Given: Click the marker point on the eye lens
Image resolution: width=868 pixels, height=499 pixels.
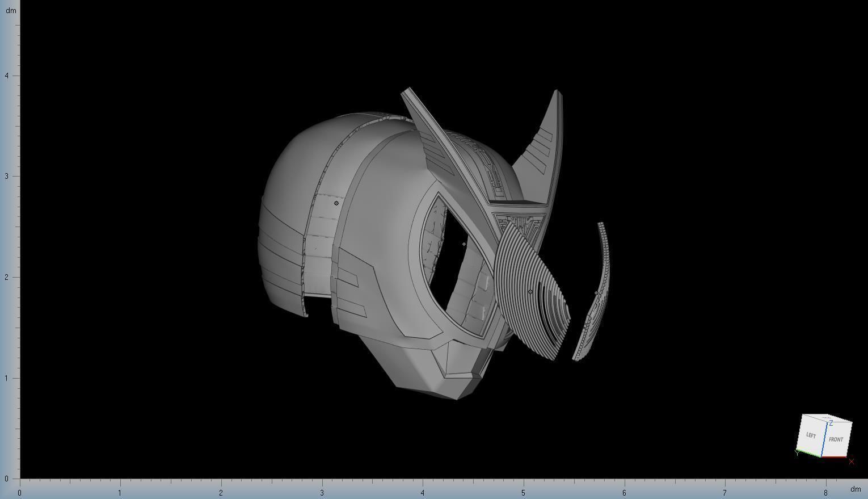Looking at the screenshot, I should tap(530, 292).
